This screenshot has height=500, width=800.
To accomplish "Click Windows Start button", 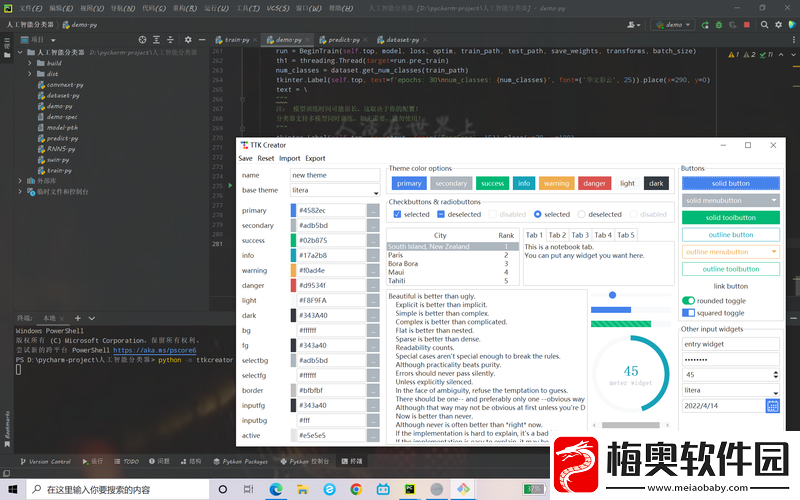I will coord(12,489).
